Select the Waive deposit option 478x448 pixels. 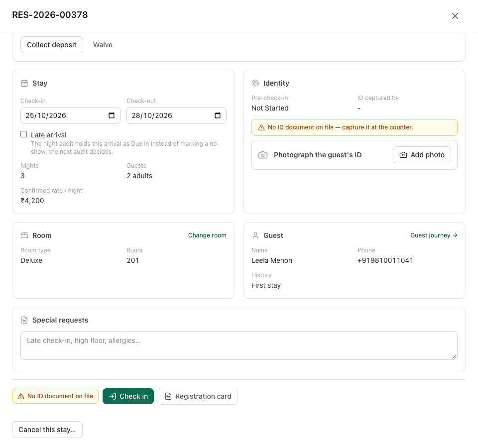(x=103, y=45)
